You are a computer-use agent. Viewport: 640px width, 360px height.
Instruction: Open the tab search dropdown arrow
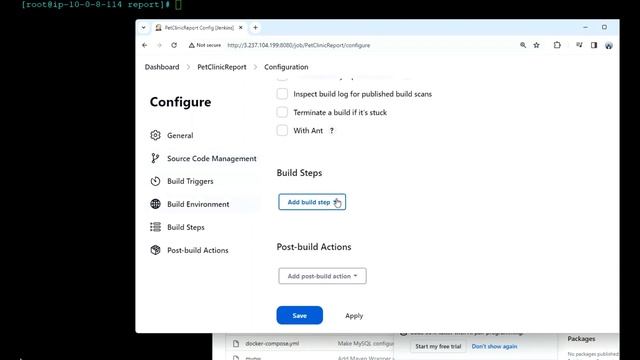pos(144,28)
